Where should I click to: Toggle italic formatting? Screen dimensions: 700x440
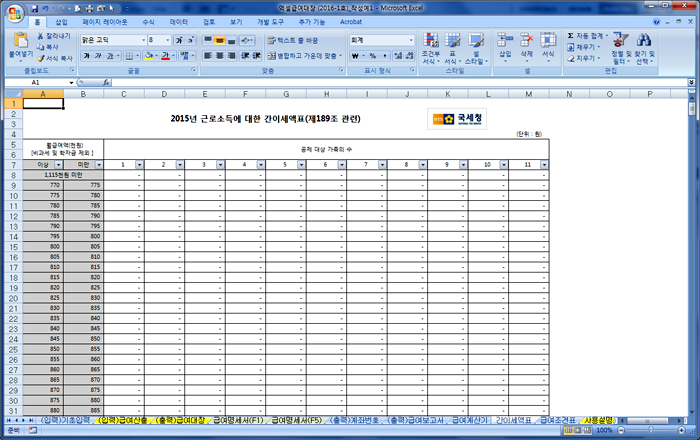[x=98, y=56]
